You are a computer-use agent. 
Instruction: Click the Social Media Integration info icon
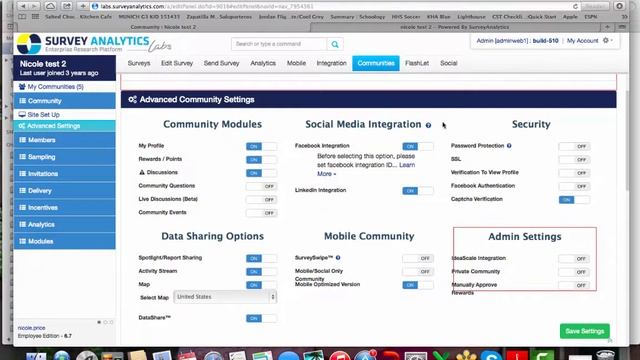pos(428,125)
